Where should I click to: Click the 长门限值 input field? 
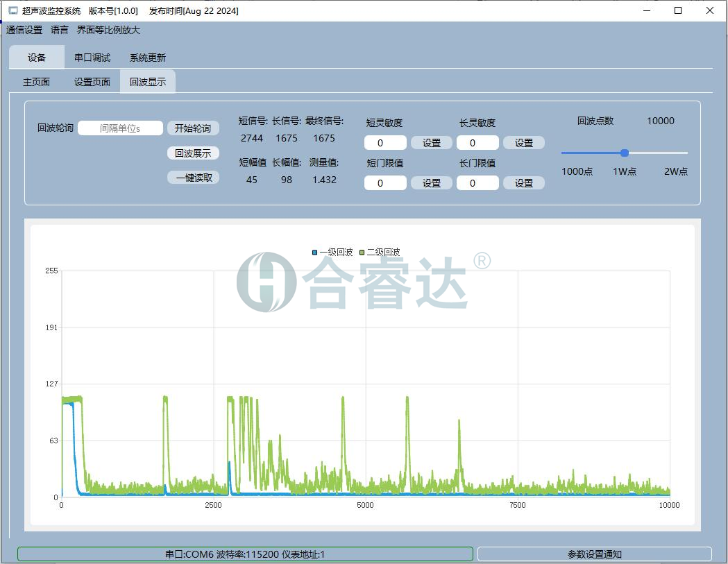[x=477, y=182]
